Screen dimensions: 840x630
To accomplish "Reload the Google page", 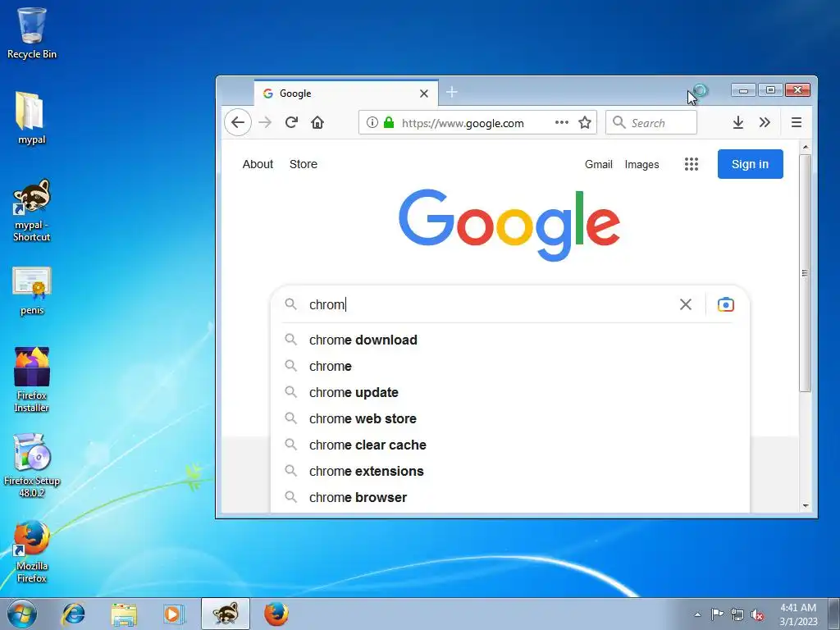I will (291, 123).
